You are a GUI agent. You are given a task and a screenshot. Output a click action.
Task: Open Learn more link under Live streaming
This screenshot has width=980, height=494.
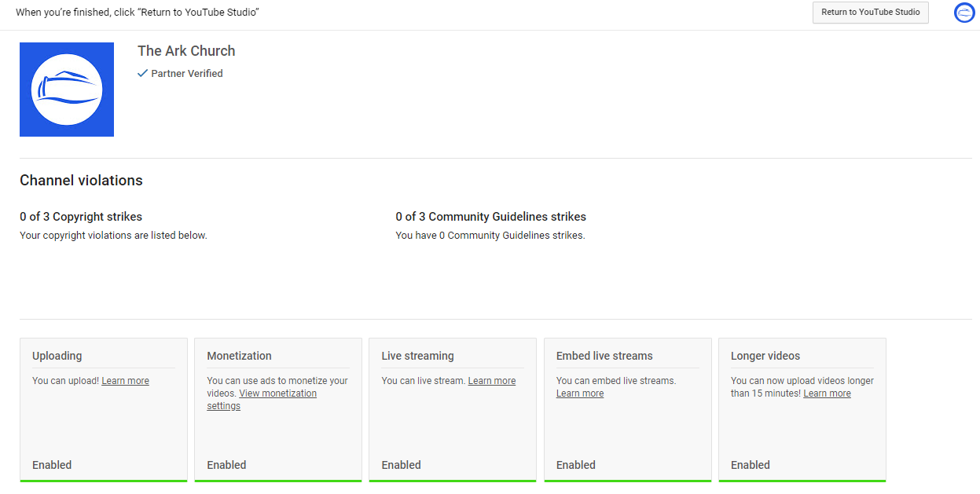point(492,381)
